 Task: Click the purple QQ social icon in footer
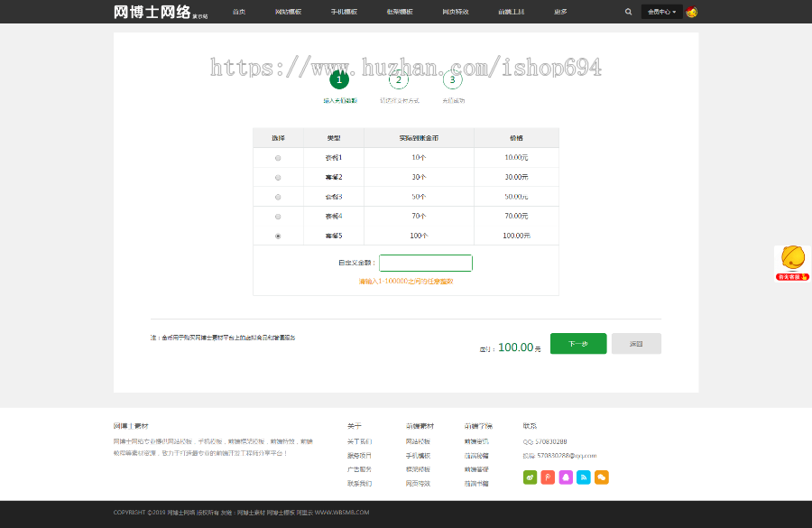point(565,478)
